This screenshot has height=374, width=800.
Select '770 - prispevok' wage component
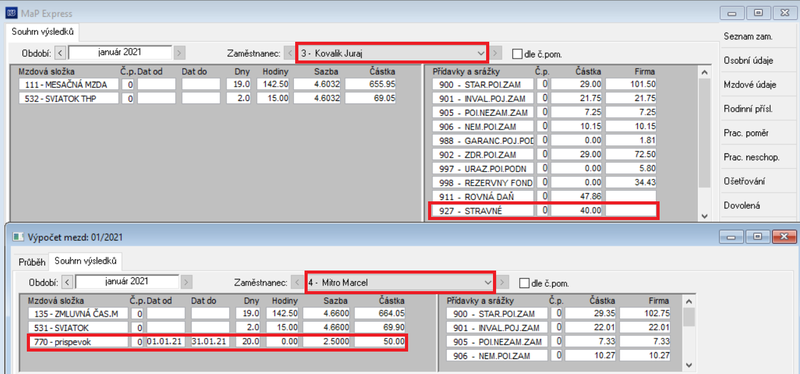click(x=77, y=341)
